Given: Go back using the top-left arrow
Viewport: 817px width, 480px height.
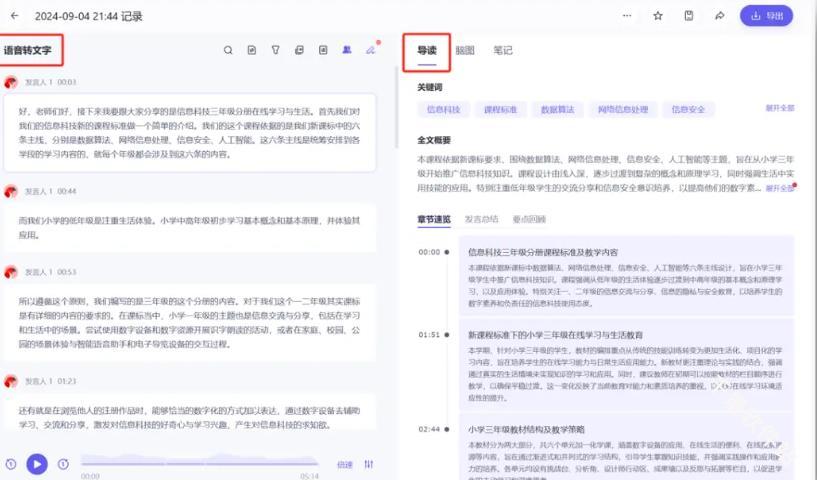Looking at the screenshot, I should tap(15, 16).
